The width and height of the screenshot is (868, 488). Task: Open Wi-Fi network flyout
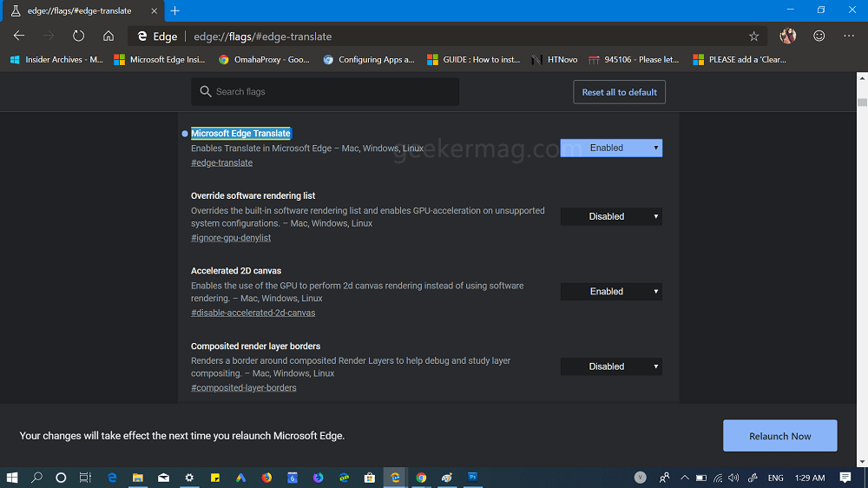(x=718, y=478)
